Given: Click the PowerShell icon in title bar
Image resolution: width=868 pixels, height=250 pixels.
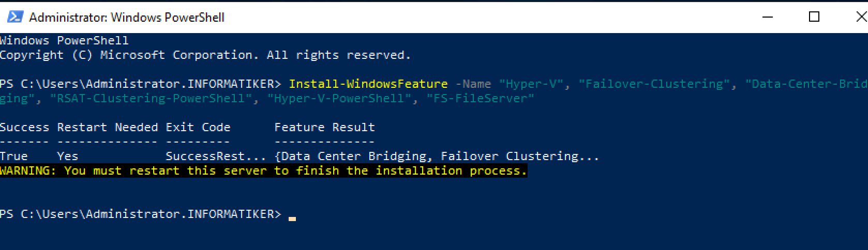Looking at the screenshot, I should pyautogui.click(x=14, y=17).
